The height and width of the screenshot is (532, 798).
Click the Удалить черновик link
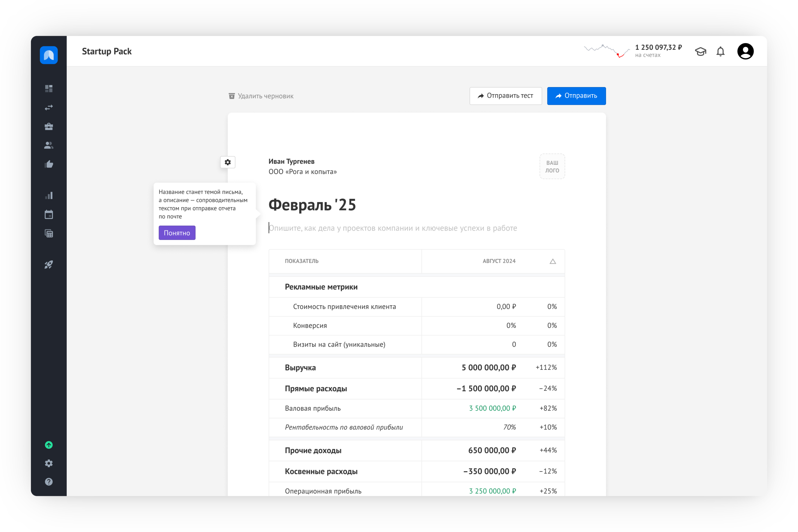(261, 96)
